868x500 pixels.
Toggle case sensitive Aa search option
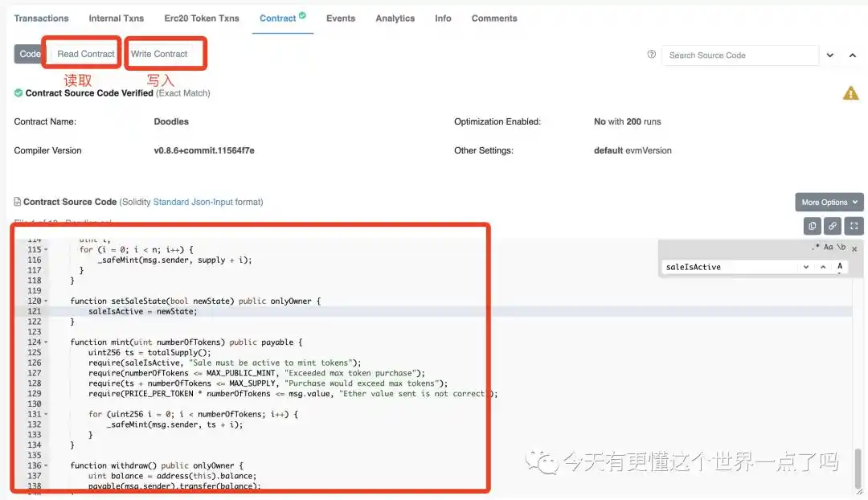[x=828, y=247]
